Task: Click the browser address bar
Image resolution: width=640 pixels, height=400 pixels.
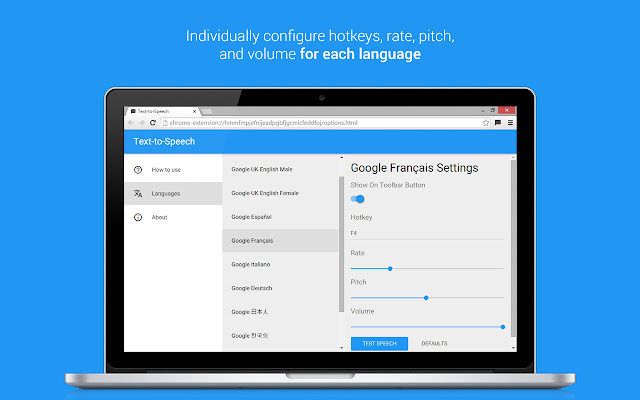Action: [x=325, y=122]
